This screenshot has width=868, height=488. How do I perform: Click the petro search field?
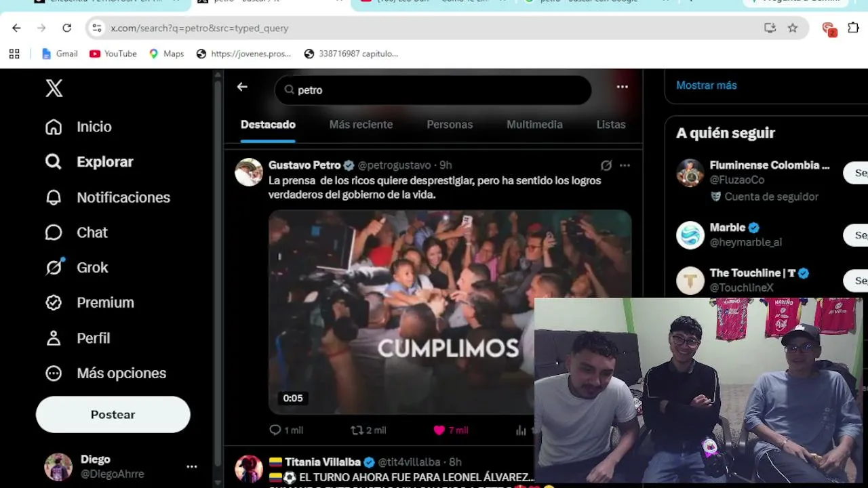click(433, 90)
